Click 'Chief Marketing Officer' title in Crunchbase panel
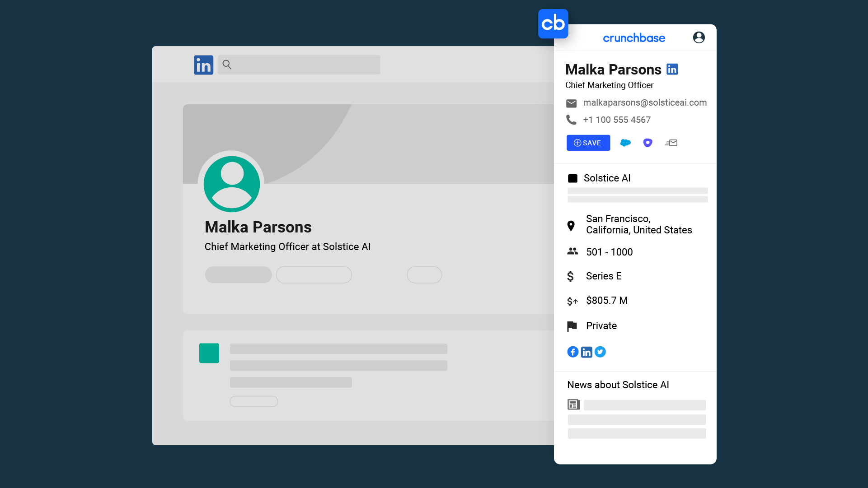 609,85
